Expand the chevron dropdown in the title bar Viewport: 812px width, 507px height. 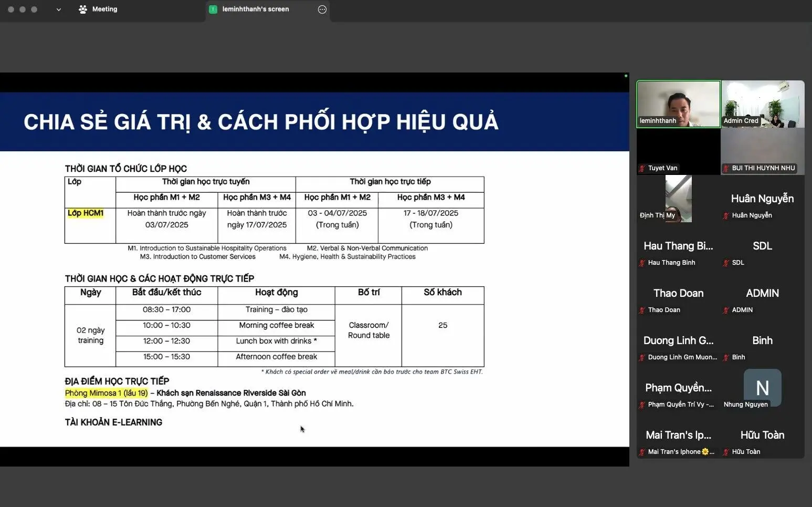click(x=58, y=9)
